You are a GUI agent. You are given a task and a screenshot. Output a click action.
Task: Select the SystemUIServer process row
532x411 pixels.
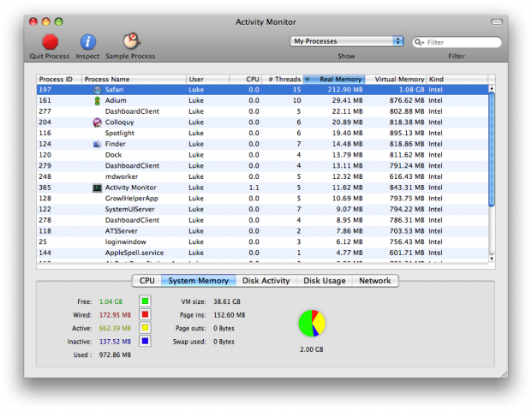(262, 209)
